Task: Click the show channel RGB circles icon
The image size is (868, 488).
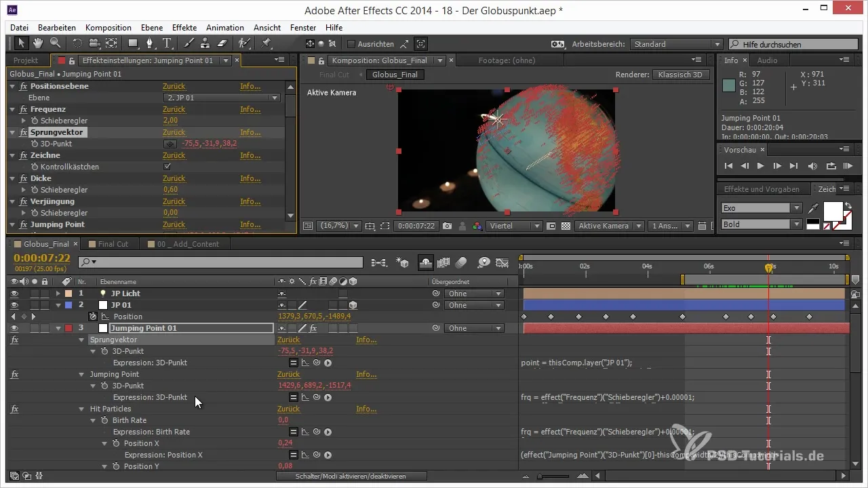Action: tap(477, 226)
